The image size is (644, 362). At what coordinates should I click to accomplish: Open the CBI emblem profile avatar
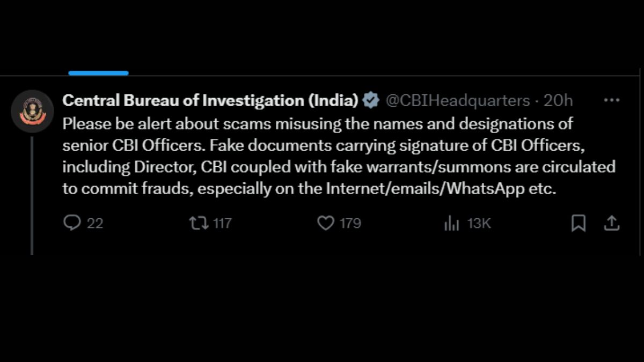click(x=32, y=111)
